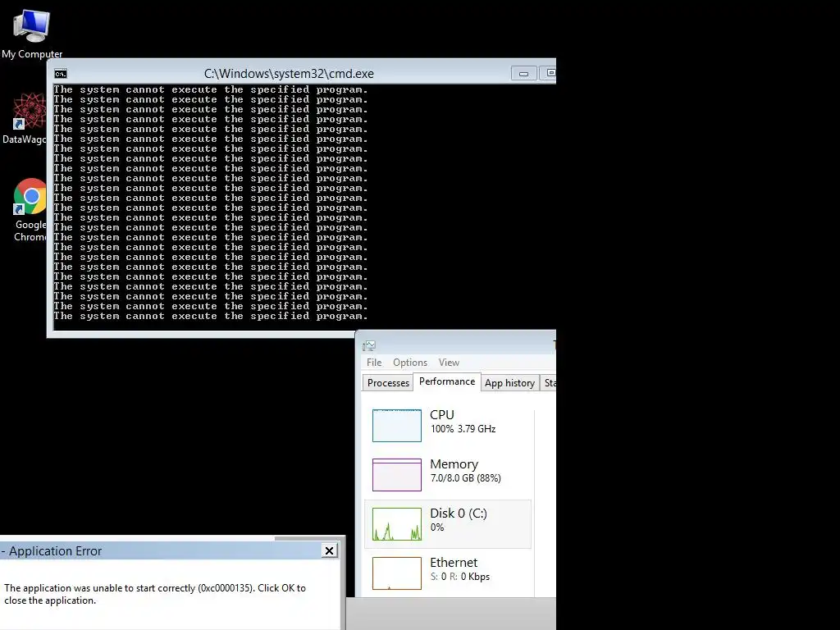The width and height of the screenshot is (840, 630).
Task: Click the 0xc0000135 error message text
Action: click(155, 594)
